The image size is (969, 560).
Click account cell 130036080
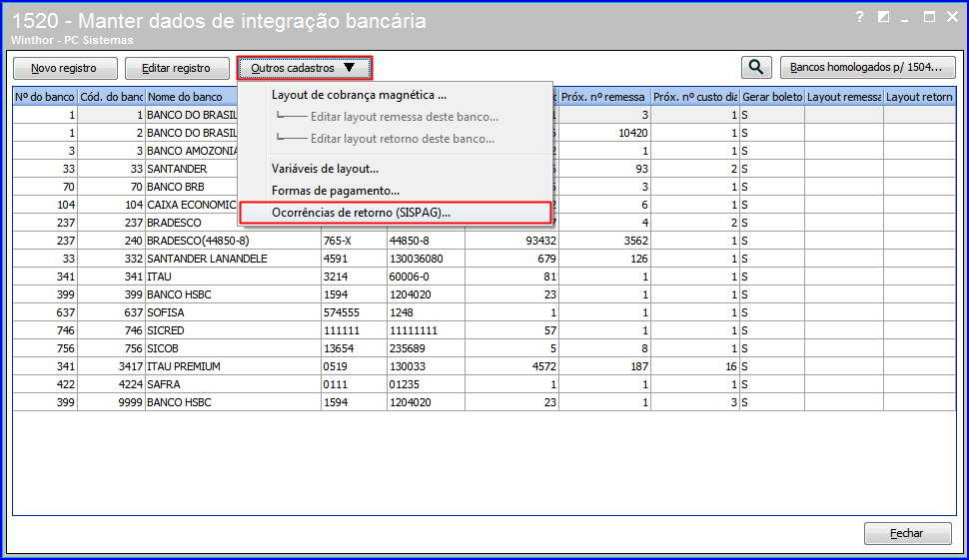[426, 259]
